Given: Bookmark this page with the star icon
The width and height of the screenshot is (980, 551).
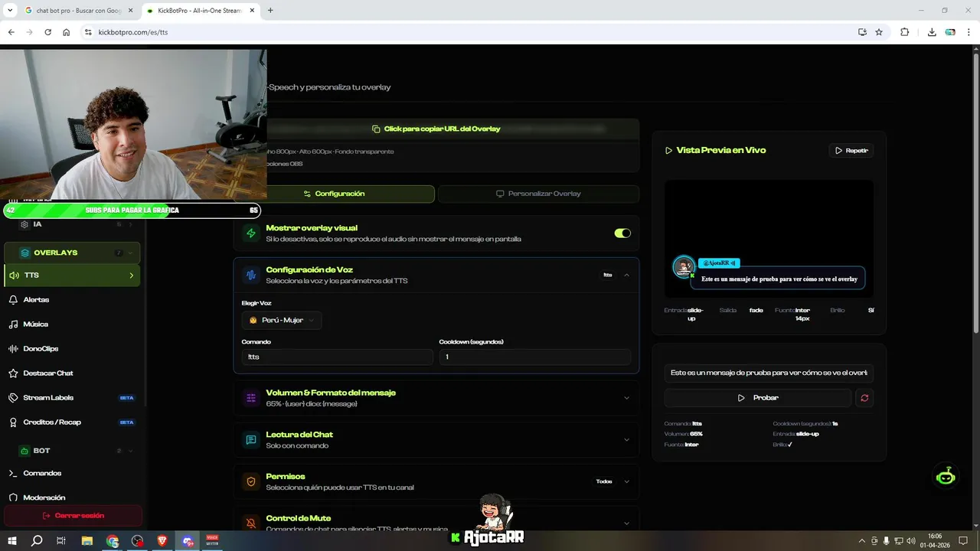Looking at the screenshot, I should click(x=879, y=32).
